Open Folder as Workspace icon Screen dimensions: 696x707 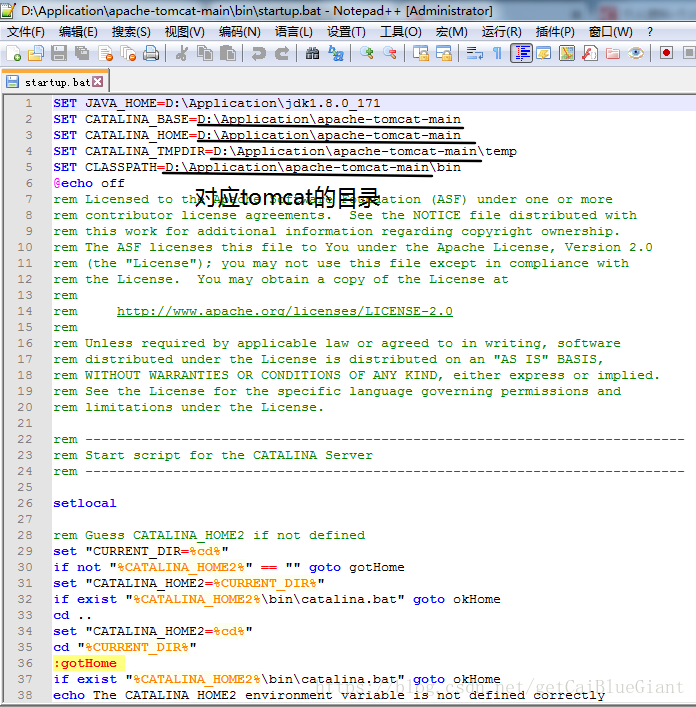613,53
